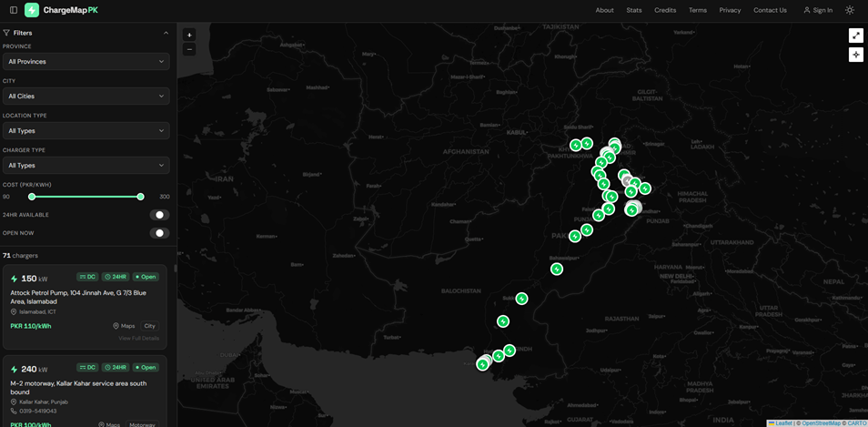Open the City dropdown

(86, 97)
